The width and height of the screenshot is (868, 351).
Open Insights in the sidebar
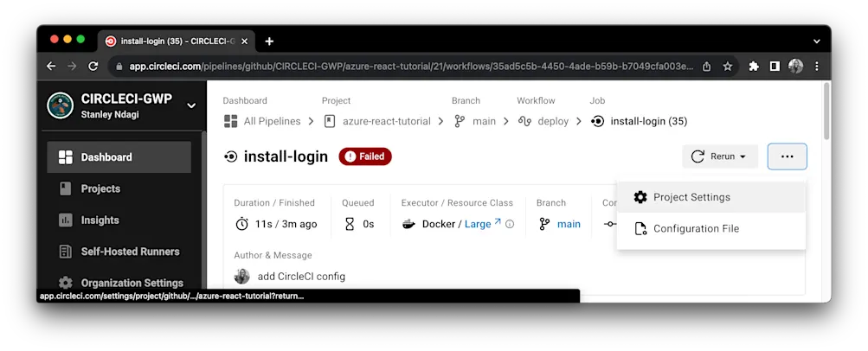pos(119,220)
